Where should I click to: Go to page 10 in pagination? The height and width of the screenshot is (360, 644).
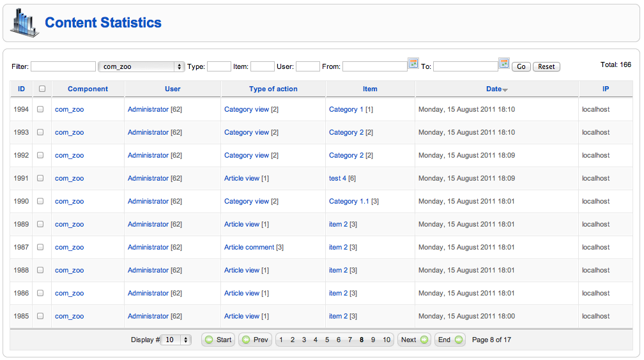click(x=387, y=340)
